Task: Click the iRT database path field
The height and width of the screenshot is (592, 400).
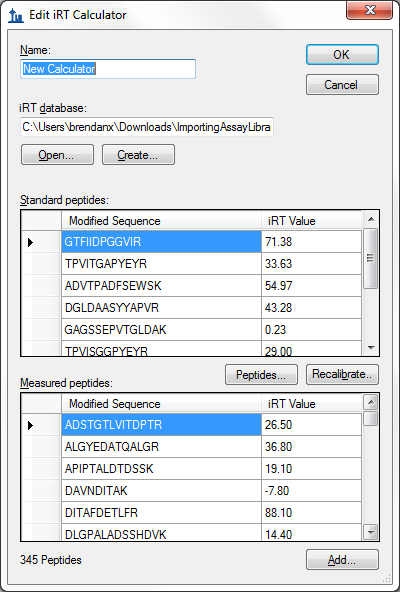Action: point(147,127)
